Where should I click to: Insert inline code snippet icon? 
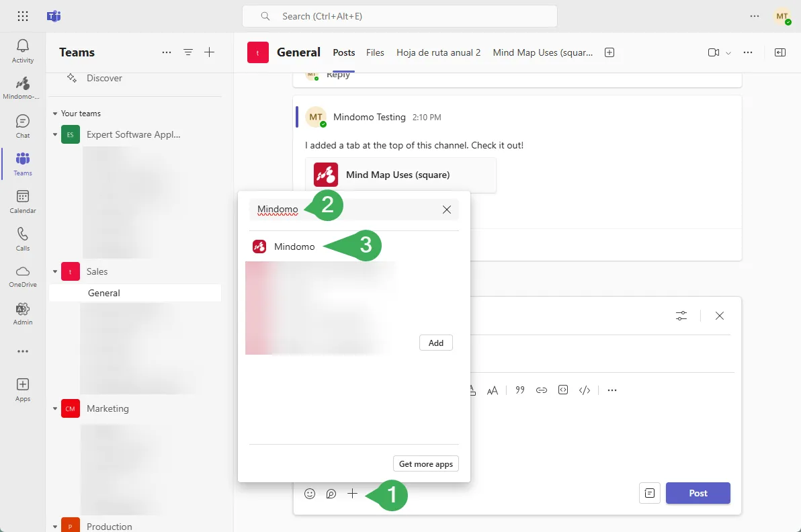pos(585,390)
